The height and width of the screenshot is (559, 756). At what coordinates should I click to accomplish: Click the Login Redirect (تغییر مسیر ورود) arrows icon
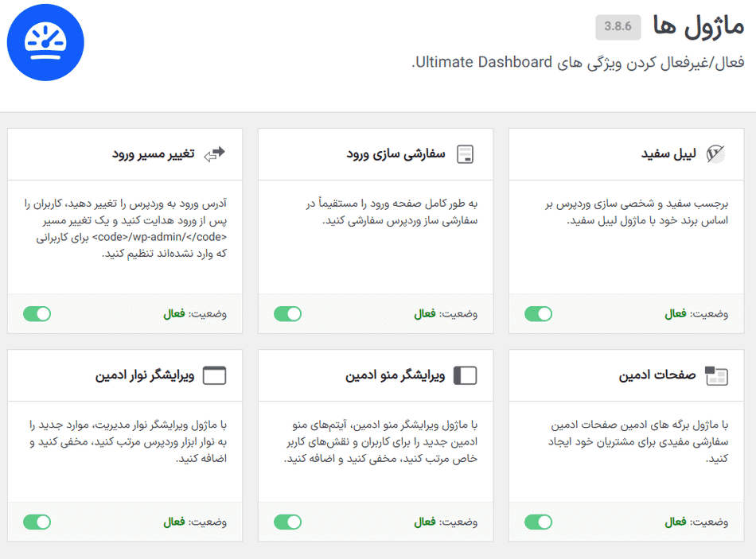[x=215, y=154]
